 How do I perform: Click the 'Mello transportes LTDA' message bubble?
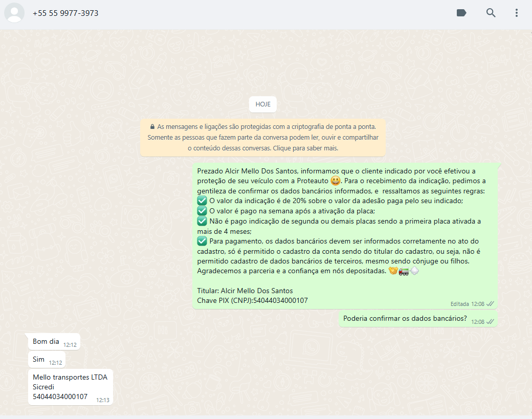70,387
